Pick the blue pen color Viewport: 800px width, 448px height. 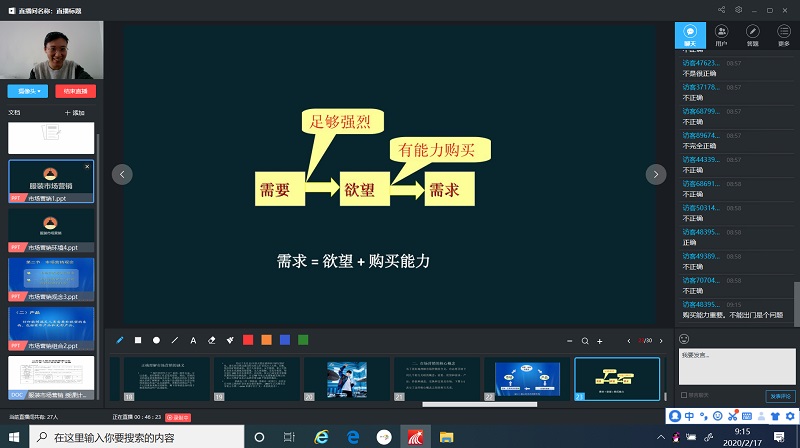[x=285, y=340]
